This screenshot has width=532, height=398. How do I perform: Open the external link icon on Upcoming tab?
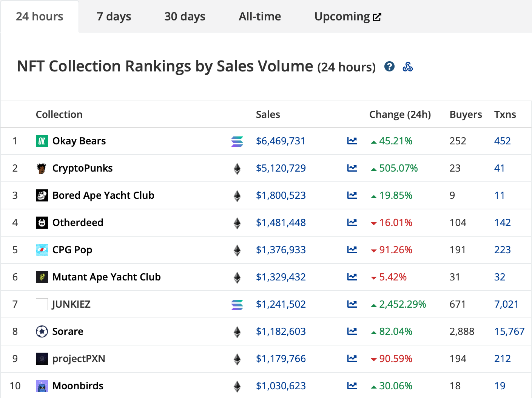pos(377,17)
